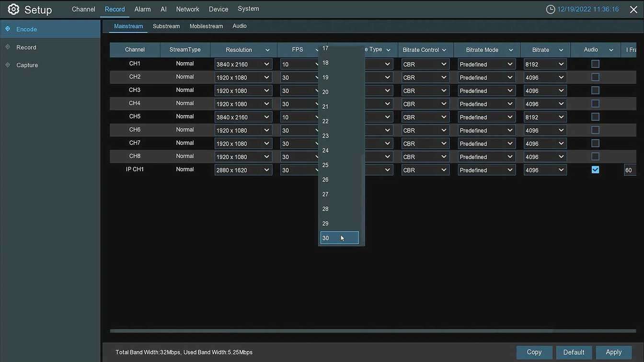Switch to the Substream tab
The height and width of the screenshot is (362, 644).
(x=166, y=26)
